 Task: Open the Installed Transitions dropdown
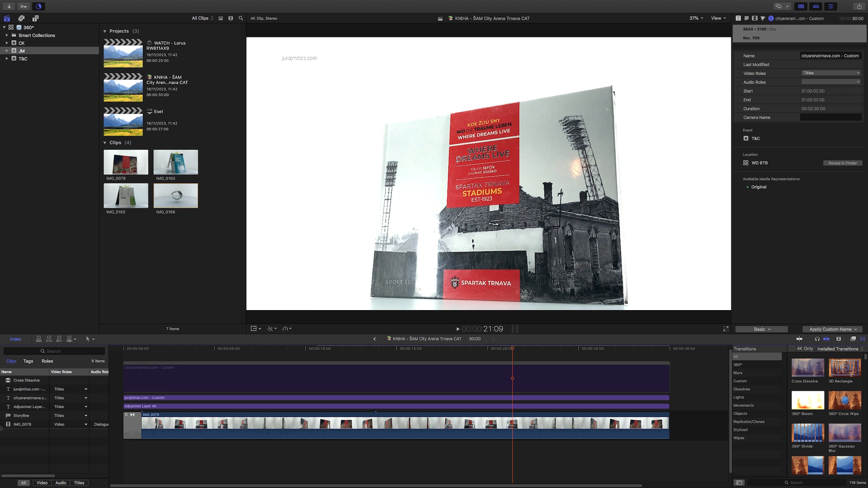click(x=840, y=349)
